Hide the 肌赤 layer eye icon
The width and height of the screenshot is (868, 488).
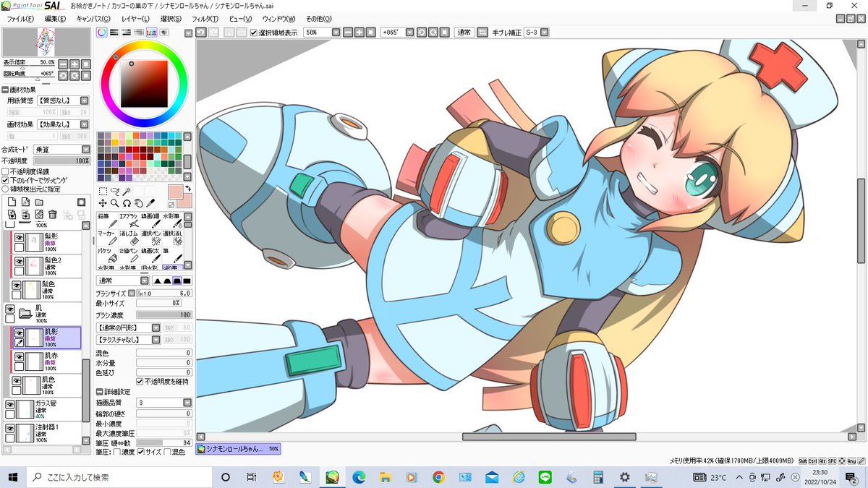tap(20, 356)
